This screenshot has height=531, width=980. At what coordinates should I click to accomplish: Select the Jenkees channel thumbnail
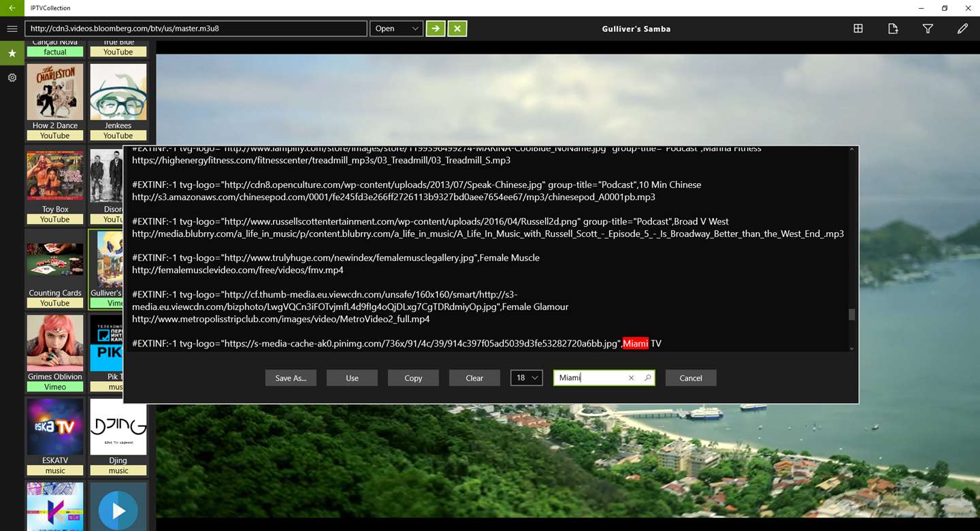pyautogui.click(x=118, y=92)
